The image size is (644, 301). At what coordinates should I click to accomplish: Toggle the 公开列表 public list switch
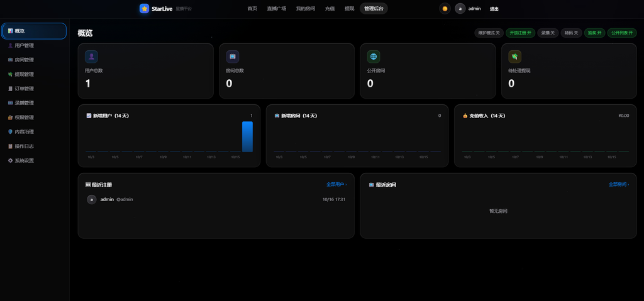point(622,33)
